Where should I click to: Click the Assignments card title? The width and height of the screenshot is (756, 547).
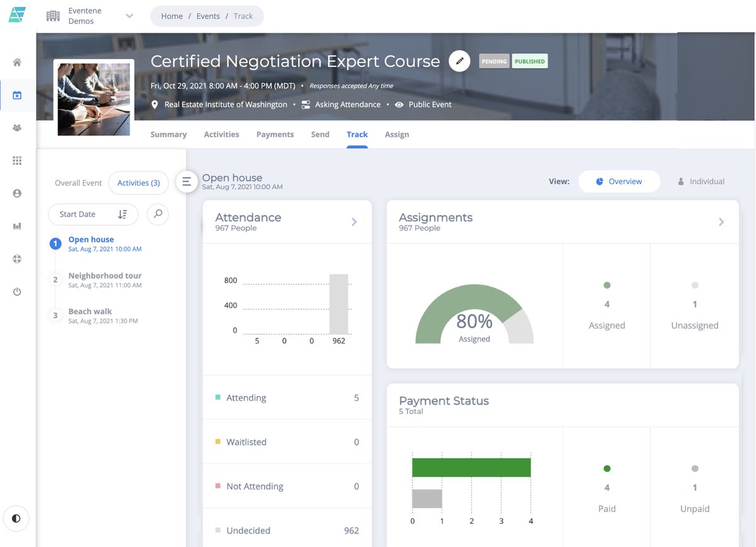tap(435, 217)
